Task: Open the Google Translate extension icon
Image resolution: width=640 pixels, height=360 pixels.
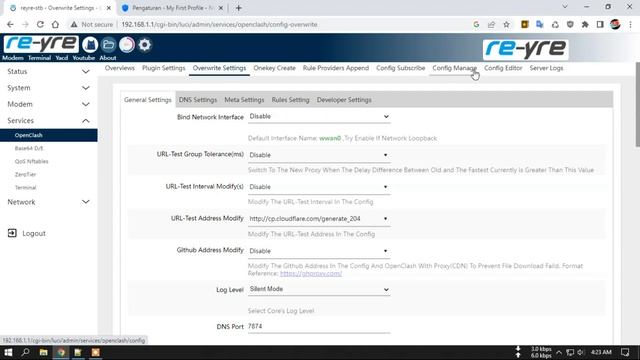Action: click(x=540, y=24)
